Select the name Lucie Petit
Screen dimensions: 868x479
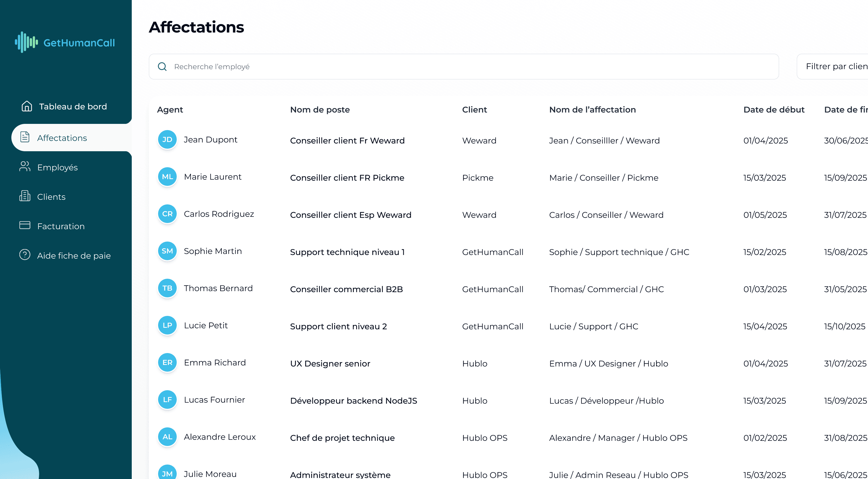[206, 325]
